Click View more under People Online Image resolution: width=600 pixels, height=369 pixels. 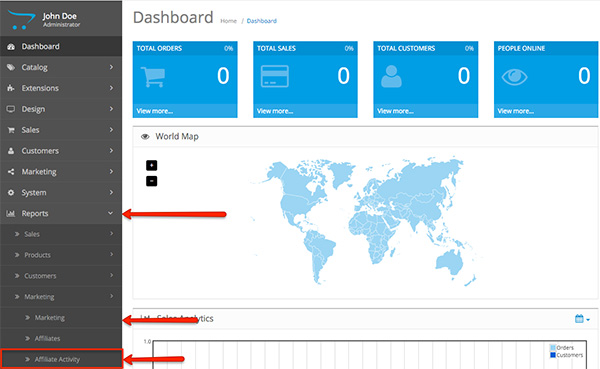point(515,111)
